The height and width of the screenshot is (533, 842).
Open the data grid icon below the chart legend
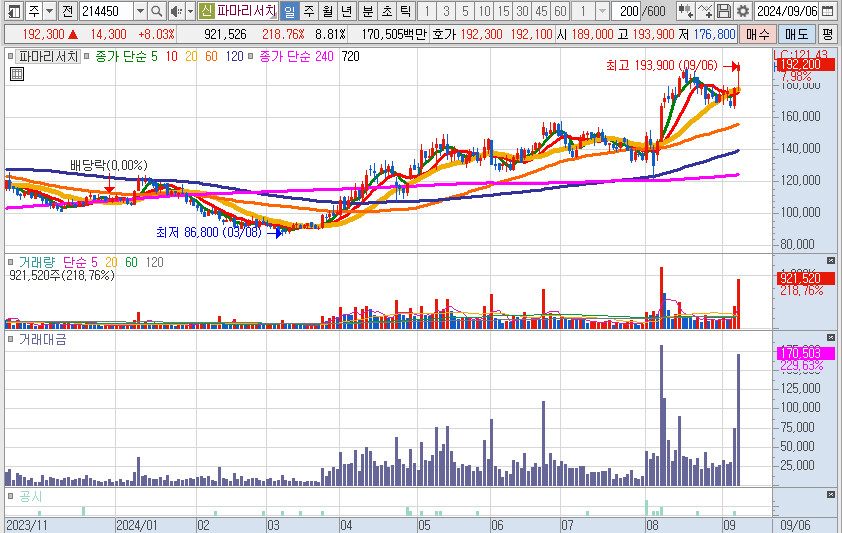[16, 73]
